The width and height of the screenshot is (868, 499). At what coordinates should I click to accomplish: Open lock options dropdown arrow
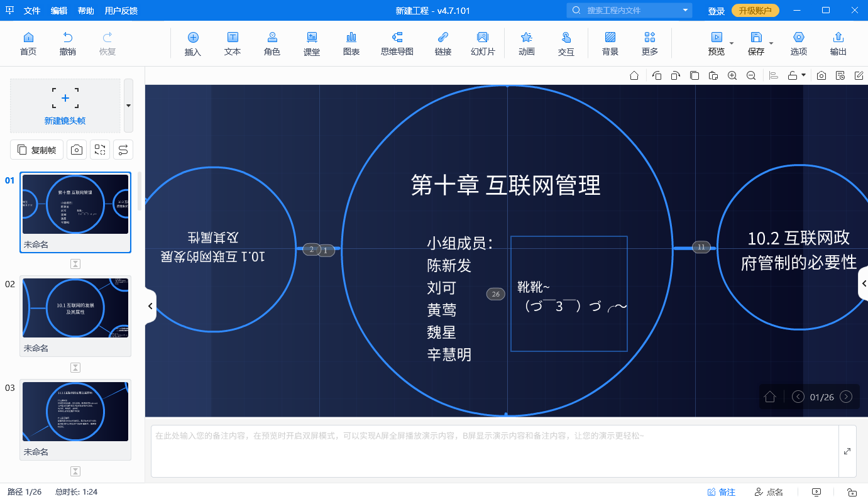coord(803,75)
